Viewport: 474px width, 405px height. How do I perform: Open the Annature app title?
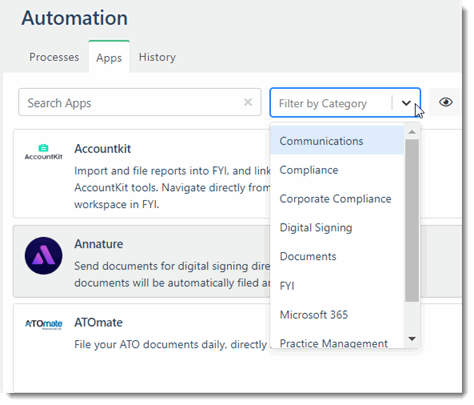point(99,244)
